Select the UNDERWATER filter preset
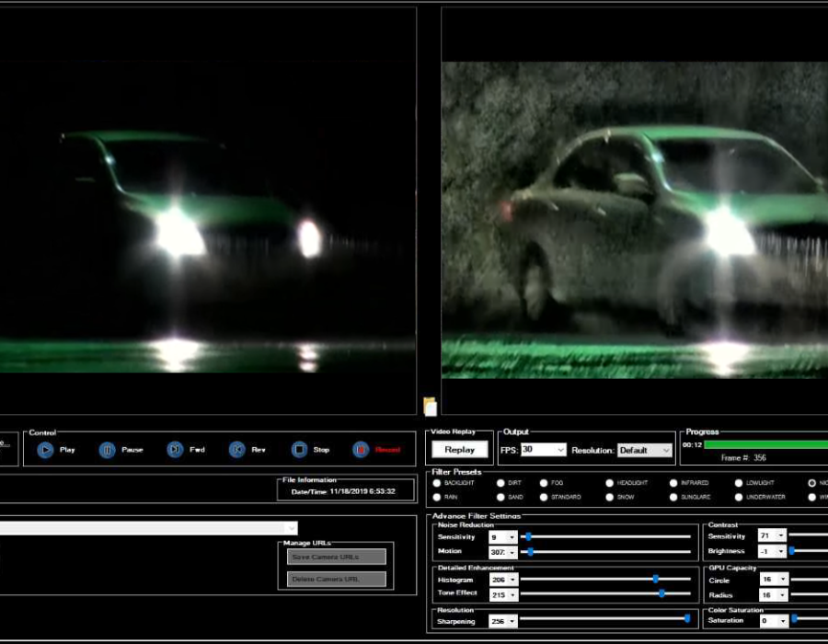Viewport: 828px width, 644px height. tap(739, 497)
